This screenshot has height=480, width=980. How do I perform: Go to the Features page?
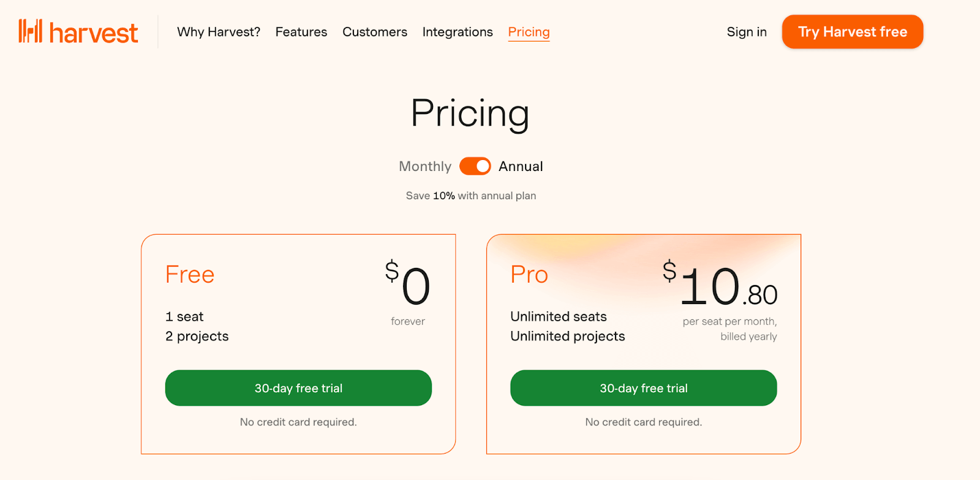pyautogui.click(x=301, y=32)
